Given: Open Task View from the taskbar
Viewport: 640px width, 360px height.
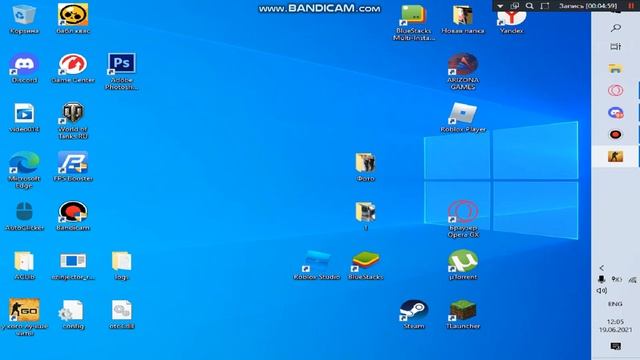Looking at the screenshot, I should pyautogui.click(x=616, y=47).
